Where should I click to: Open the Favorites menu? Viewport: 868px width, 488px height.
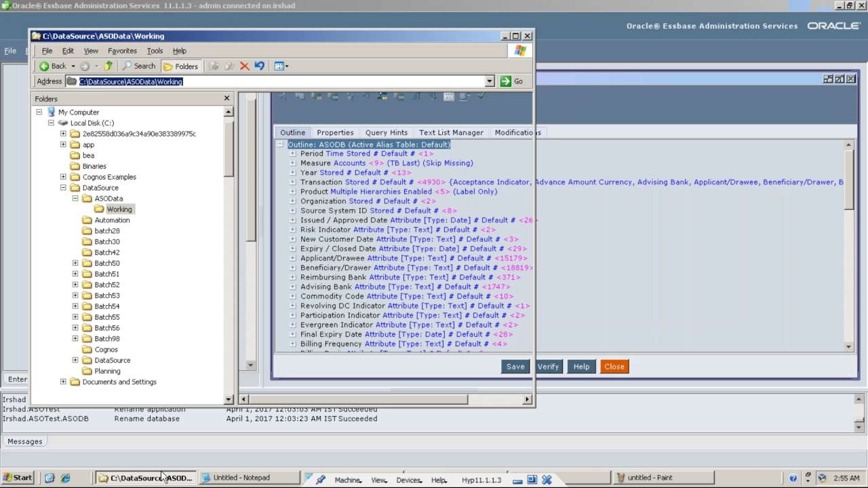(122, 51)
